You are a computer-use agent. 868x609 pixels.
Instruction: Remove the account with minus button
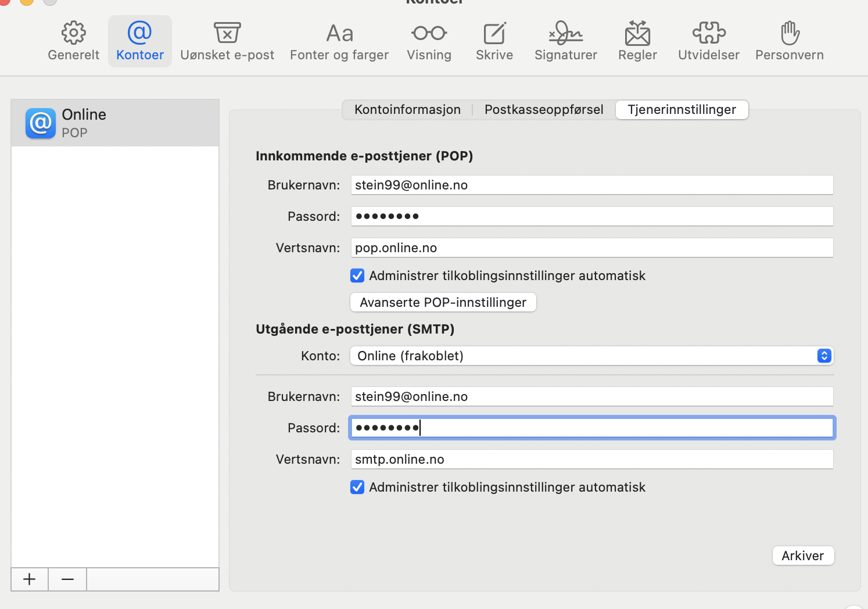point(67,579)
